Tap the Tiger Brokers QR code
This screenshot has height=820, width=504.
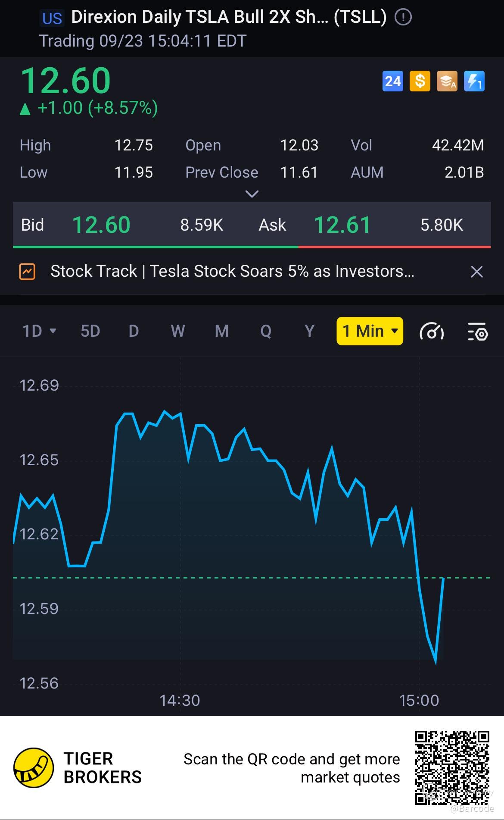(452, 768)
